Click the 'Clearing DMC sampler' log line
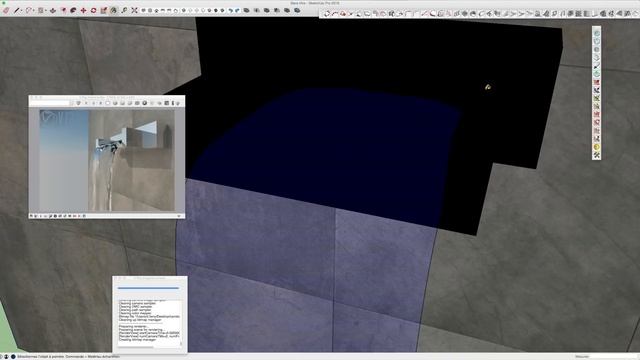This screenshot has width=640, height=360. coord(137,307)
